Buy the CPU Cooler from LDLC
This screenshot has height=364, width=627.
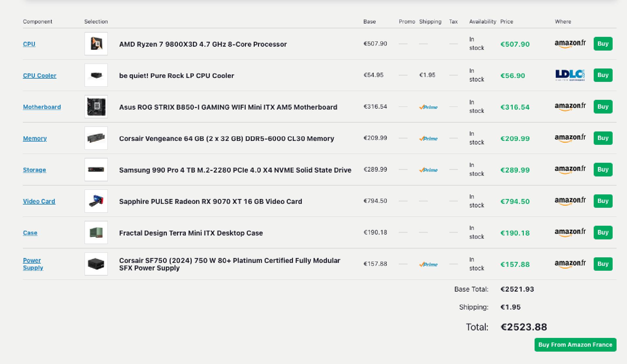(x=603, y=75)
